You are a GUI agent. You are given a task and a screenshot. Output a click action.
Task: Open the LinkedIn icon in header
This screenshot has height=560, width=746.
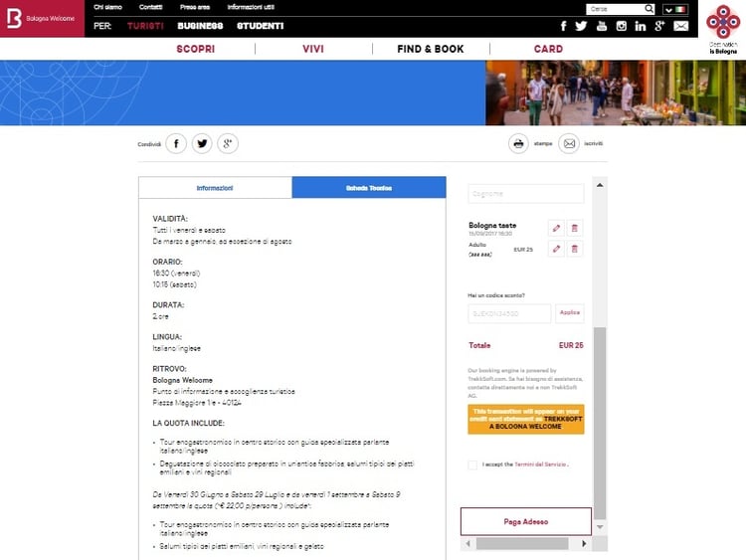tap(641, 26)
